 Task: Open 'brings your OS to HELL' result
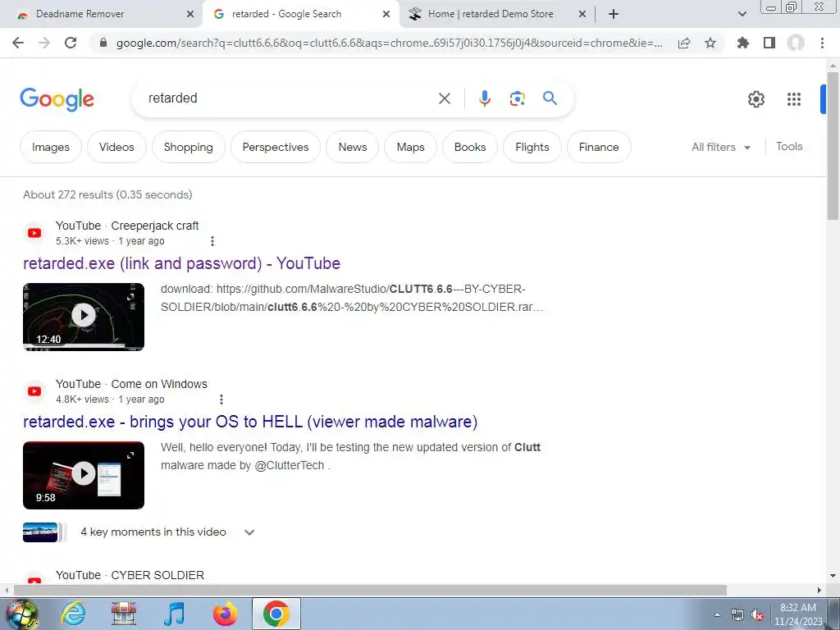pyautogui.click(x=250, y=422)
